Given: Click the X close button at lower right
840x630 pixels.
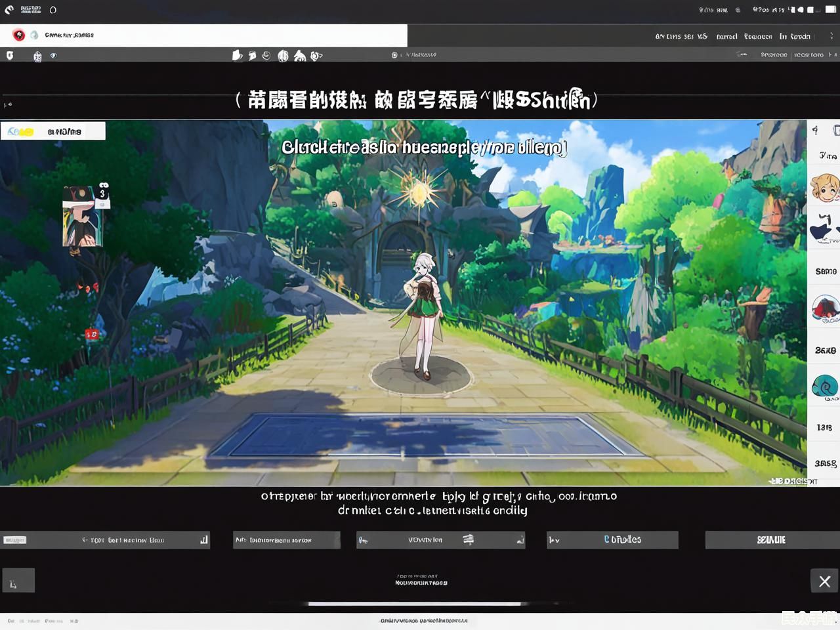Looking at the screenshot, I should (x=825, y=581).
